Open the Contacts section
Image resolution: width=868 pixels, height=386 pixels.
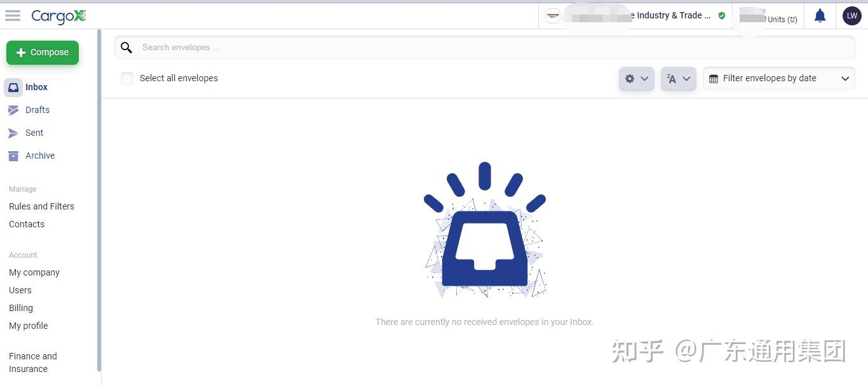27,224
